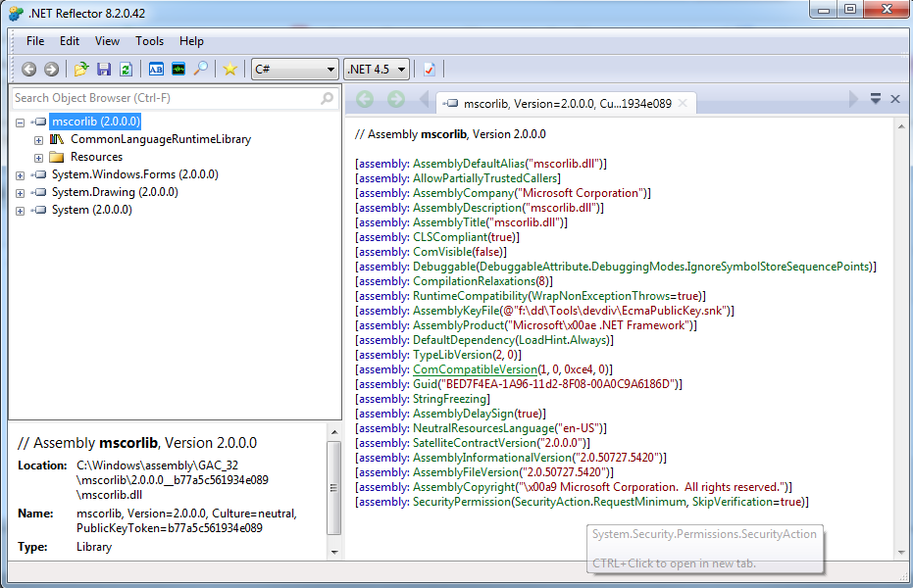Click the mscorlib assembly icon in the tree
This screenshot has width=913, height=588.
point(39,122)
